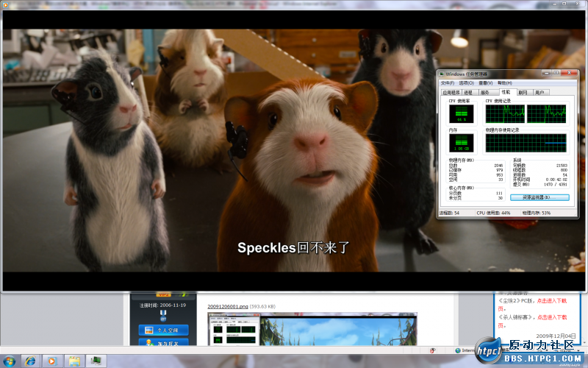Maximize the Task Manager window
This screenshot has height=368, width=588.
pyautogui.click(x=556, y=73)
